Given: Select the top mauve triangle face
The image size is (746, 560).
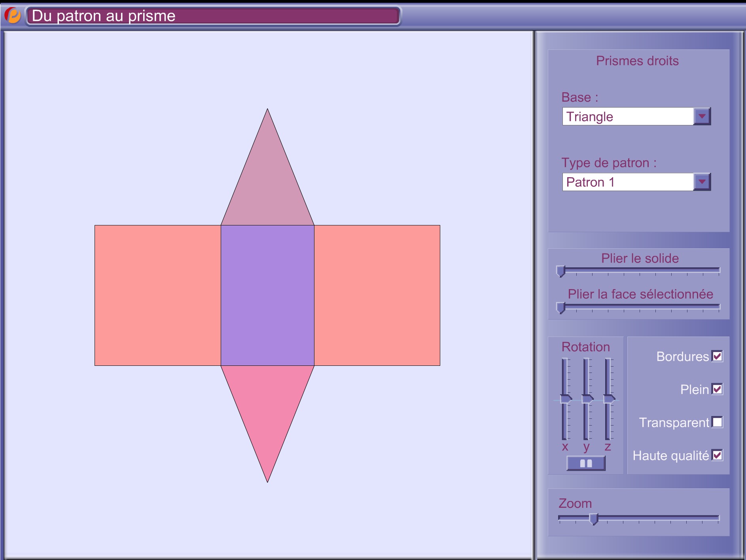Looking at the screenshot, I should (267, 186).
